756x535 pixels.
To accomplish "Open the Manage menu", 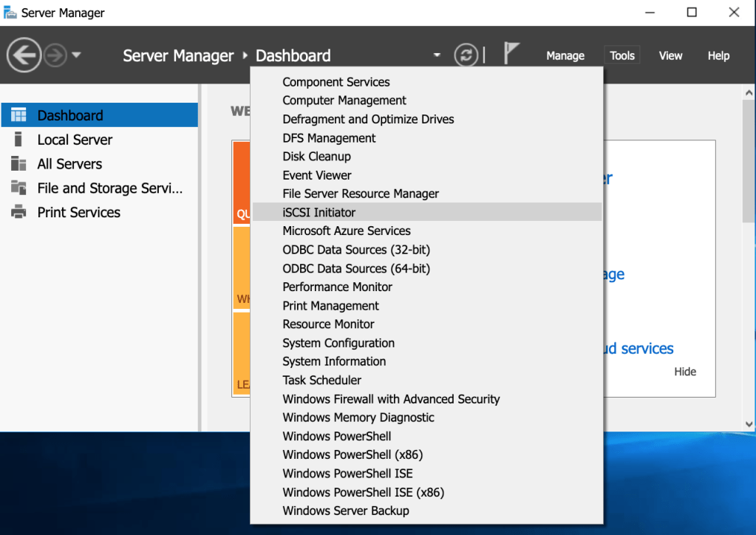I will 565,55.
